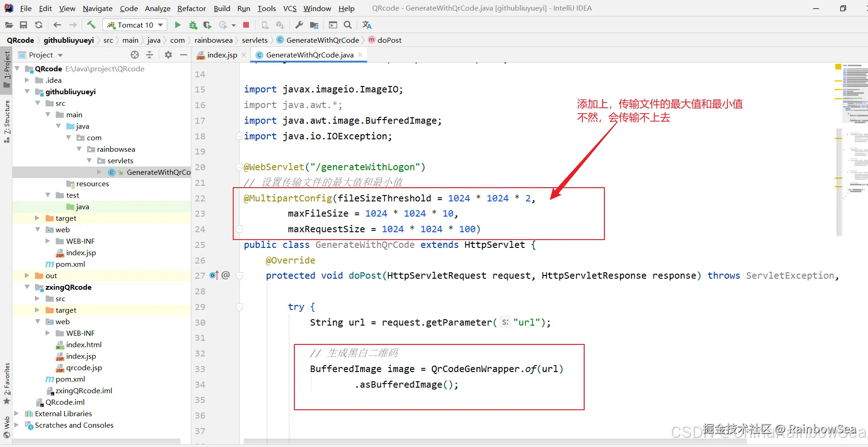Fold the doPost method on line 27
This screenshot has width=868, height=447.
(239, 275)
